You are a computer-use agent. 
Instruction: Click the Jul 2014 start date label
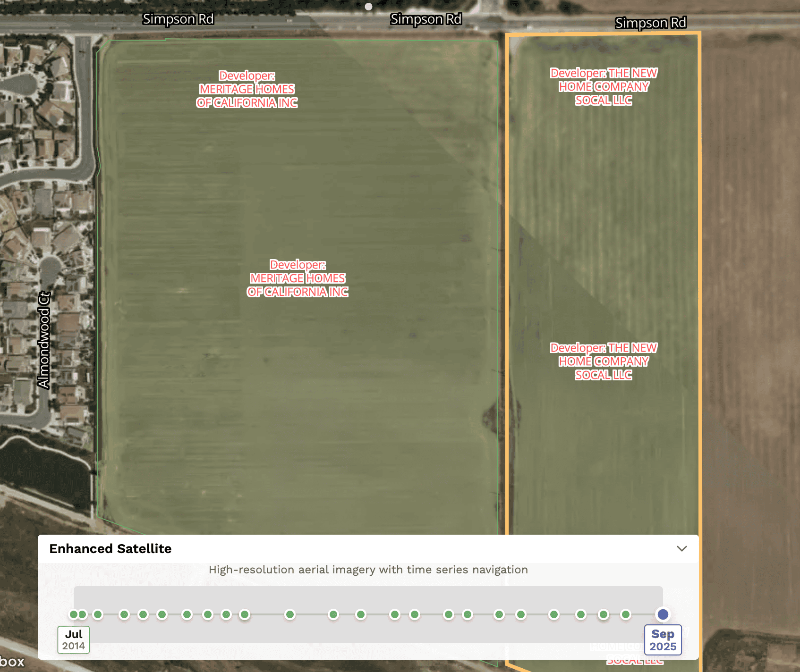[x=74, y=640]
